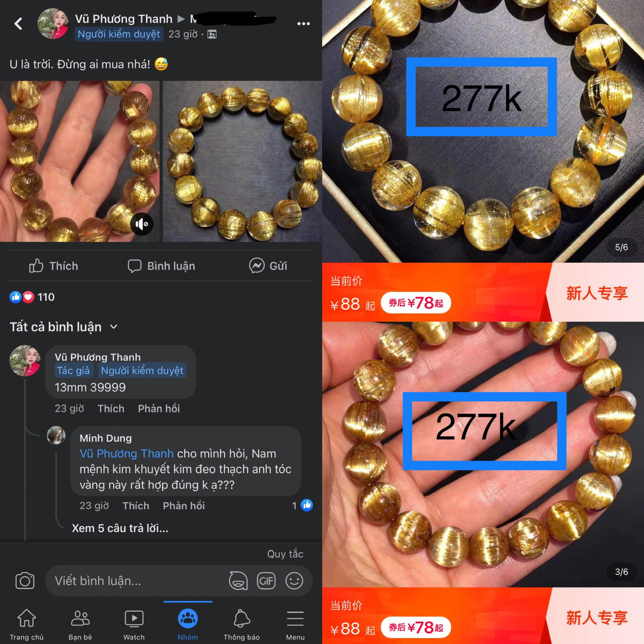644x644 pixels.
Task: Open the GIF picker
Action: tap(266, 581)
